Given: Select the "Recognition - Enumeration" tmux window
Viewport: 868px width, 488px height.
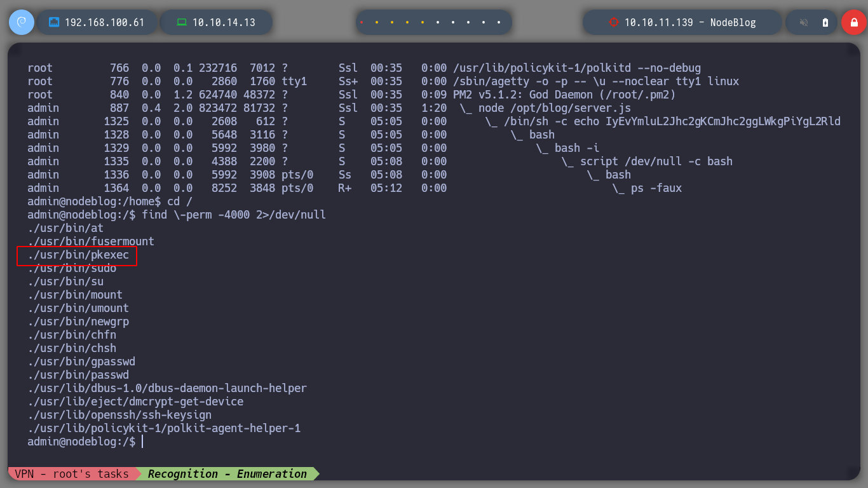Looking at the screenshot, I should [227, 473].
